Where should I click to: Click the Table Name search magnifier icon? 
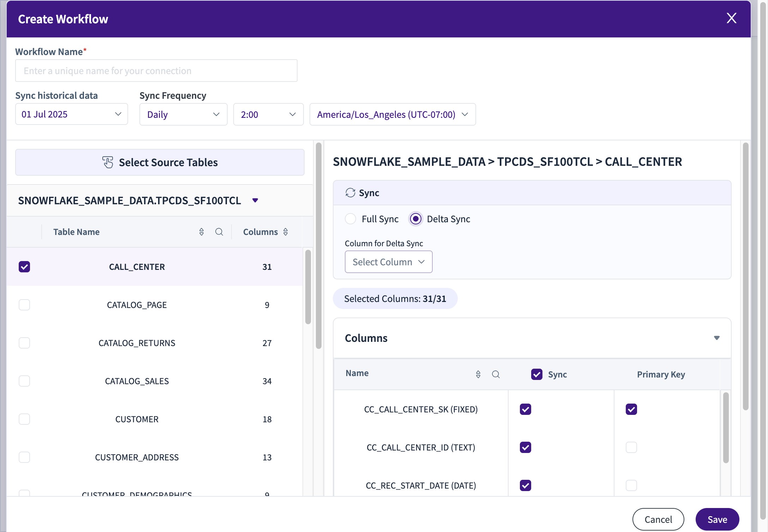(x=219, y=232)
